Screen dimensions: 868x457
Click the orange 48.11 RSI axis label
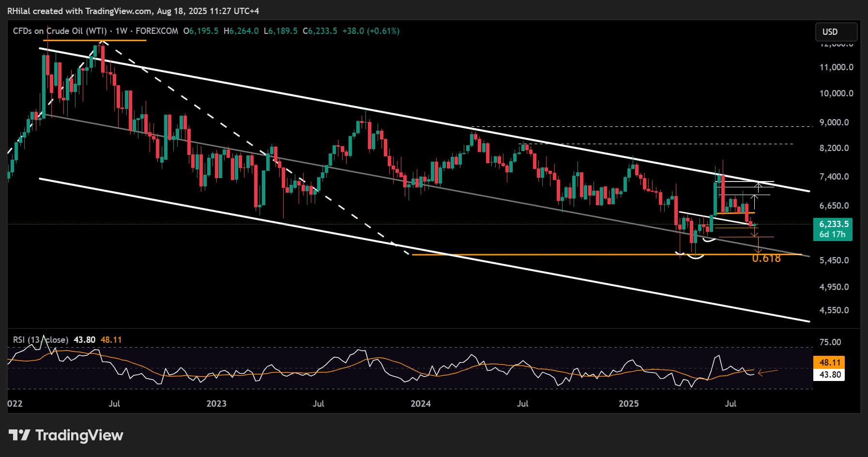pos(830,363)
